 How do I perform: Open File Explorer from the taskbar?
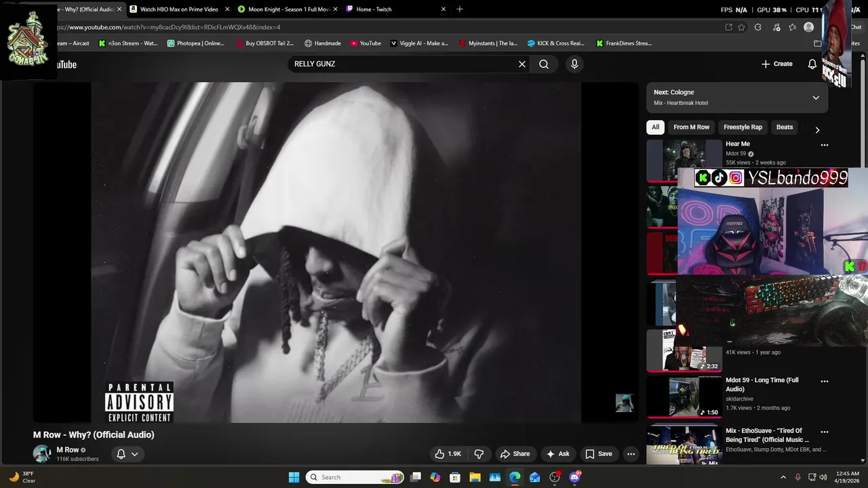point(475,477)
